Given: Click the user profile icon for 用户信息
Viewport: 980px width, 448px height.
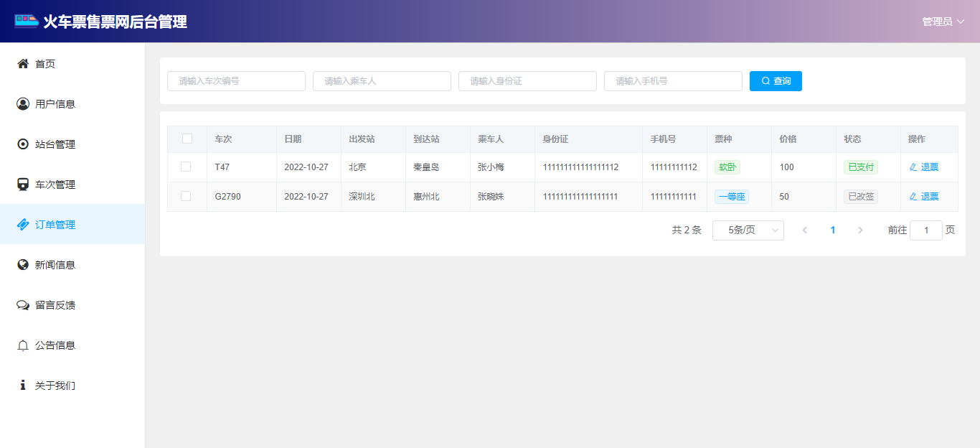Looking at the screenshot, I should coord(23,104).
